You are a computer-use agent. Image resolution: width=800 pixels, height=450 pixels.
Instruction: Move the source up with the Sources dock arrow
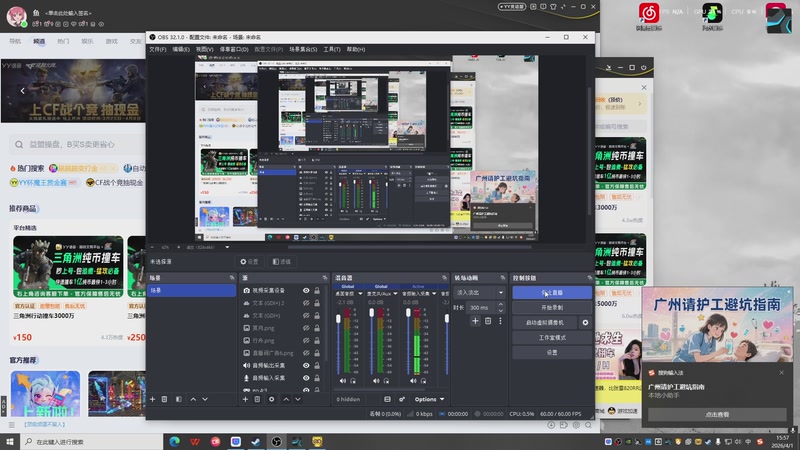[286, 399]
